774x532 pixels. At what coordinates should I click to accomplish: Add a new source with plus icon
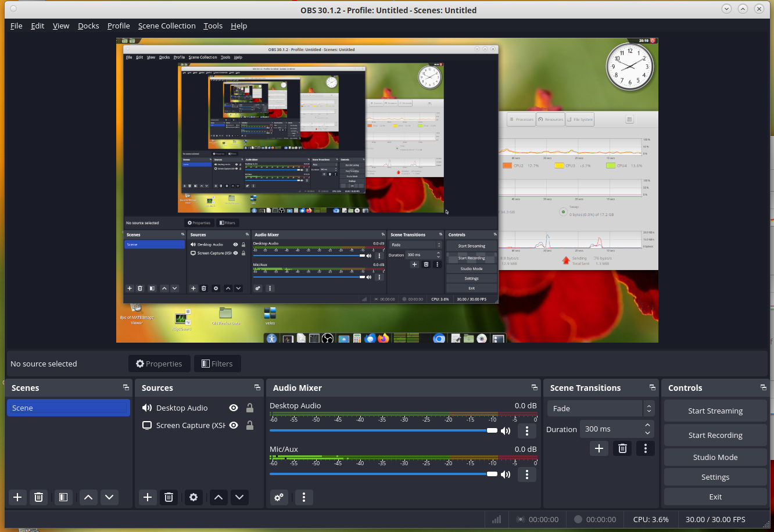[x=148, y=497]
